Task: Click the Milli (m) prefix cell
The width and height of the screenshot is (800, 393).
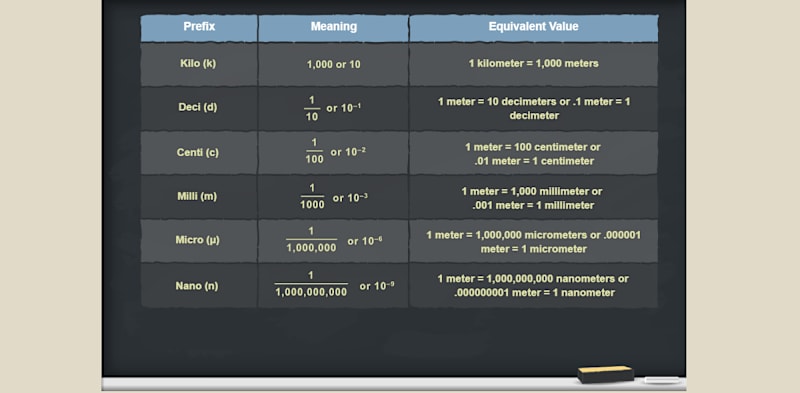Action: tap(199, 196)
